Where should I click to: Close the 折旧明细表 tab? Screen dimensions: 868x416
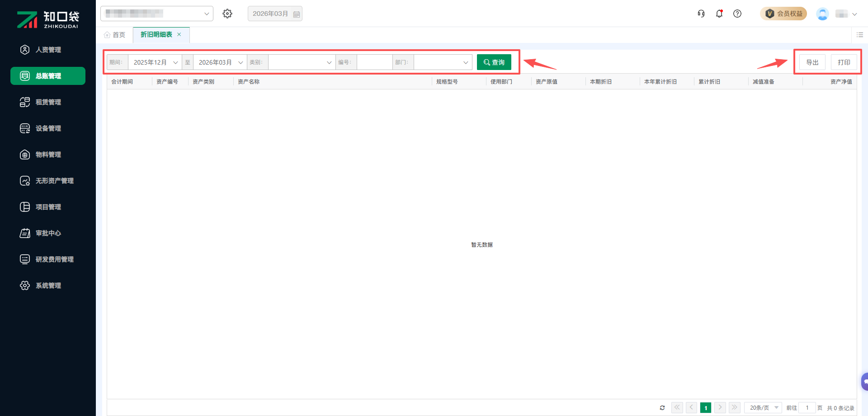179,34
